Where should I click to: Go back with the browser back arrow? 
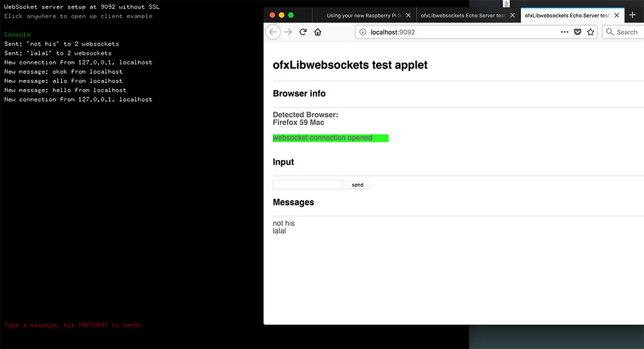(x=272, y=32)
